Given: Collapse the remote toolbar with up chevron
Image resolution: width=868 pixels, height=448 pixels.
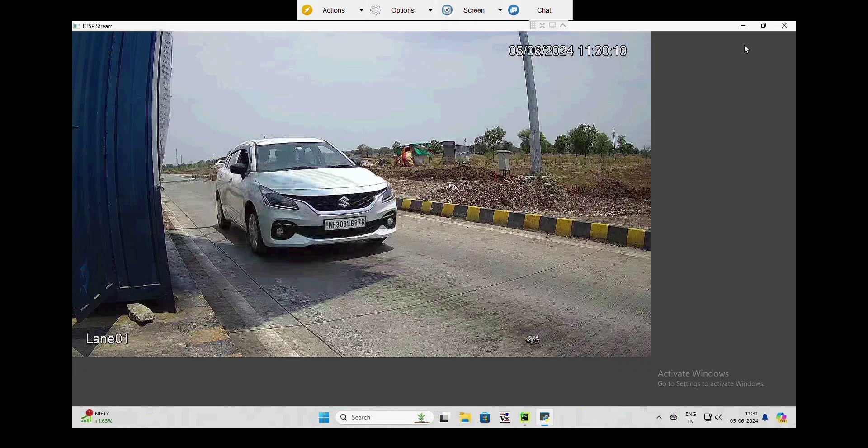Looking at the screenshot, I should [563, 26].
